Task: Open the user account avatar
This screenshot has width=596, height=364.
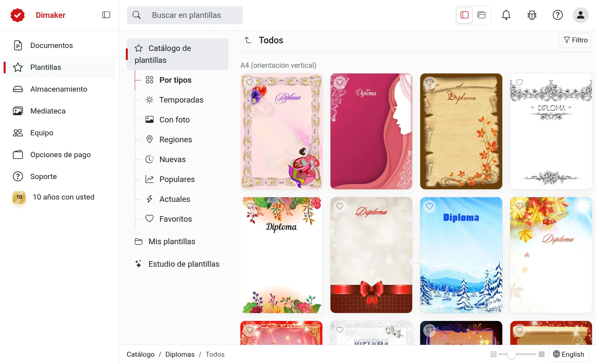Action: point(580,15)
